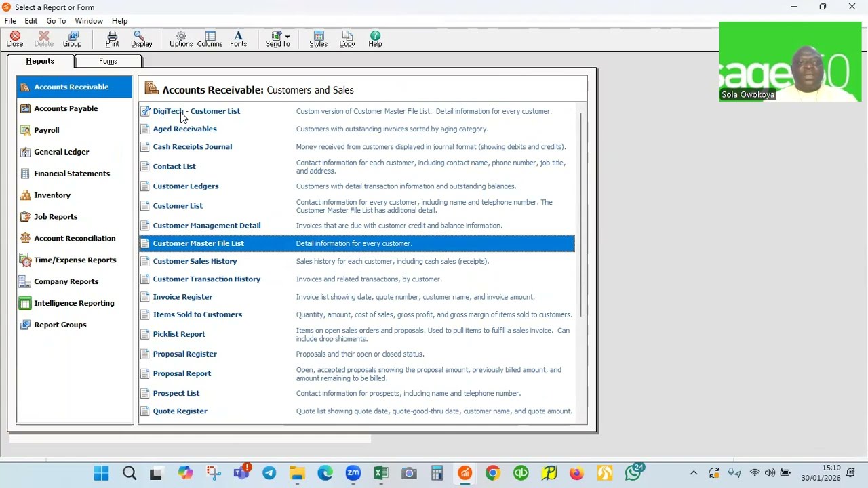Open taskbar Search
Viewport: 868px width, 488px height.
coord(129,473)
